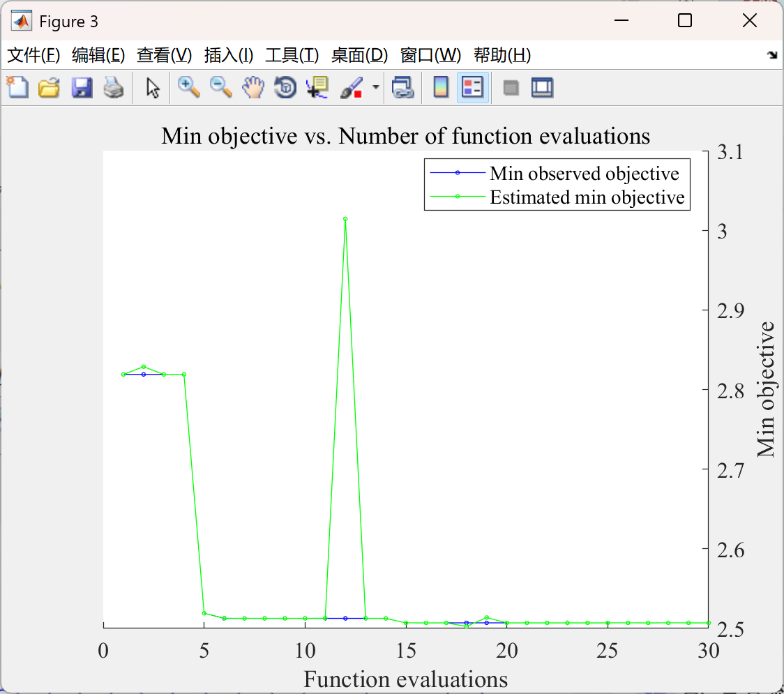This screenshot has height=694, width=784.
Task: Click the Show Plot Tools icon
Action: (542, 87)
